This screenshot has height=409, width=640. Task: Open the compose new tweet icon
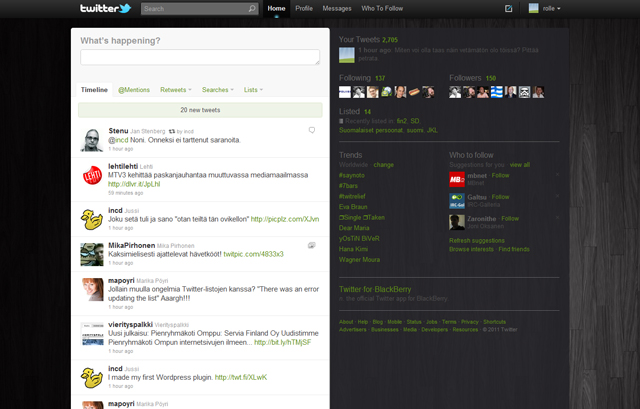(x=508, y=9)
